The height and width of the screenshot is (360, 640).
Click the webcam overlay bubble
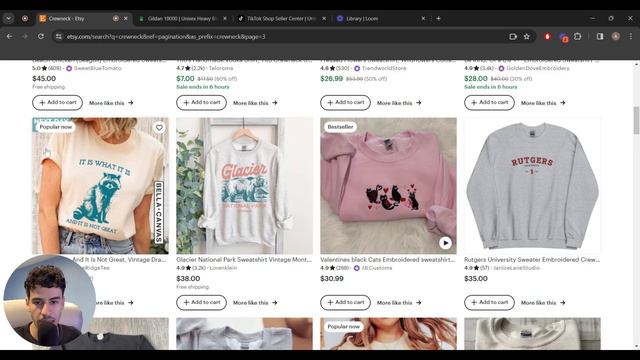(49, 301)
